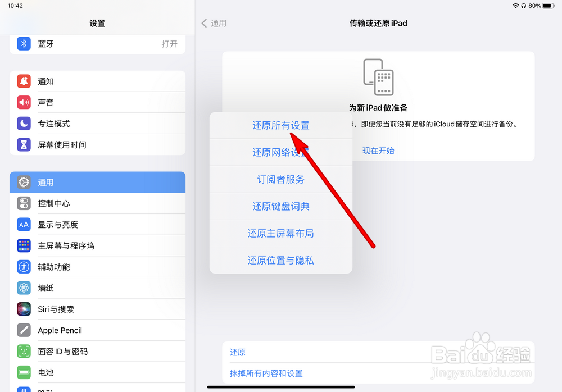This screenshot has width=562, height=392.
Task: Tap the Wi-Fi status icon in status bar
Action: [515, 6]
